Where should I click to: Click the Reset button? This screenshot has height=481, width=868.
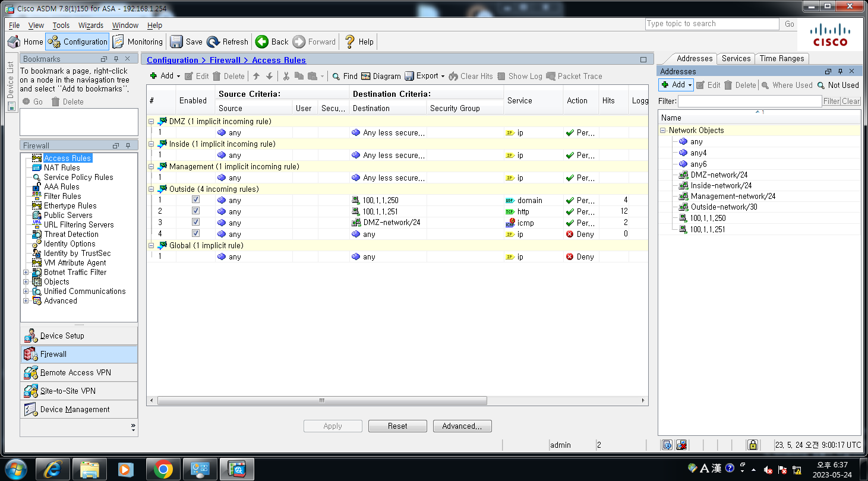(397, 426)
